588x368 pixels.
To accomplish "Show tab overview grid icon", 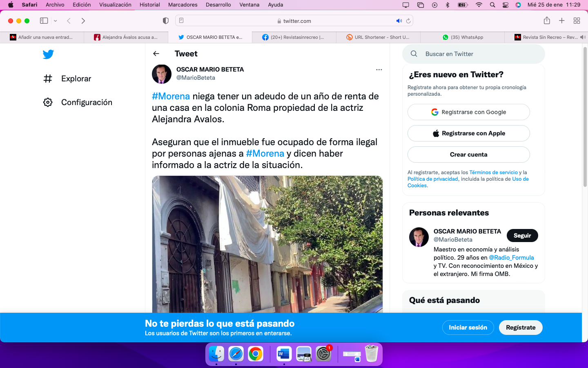I will [577, 21].
